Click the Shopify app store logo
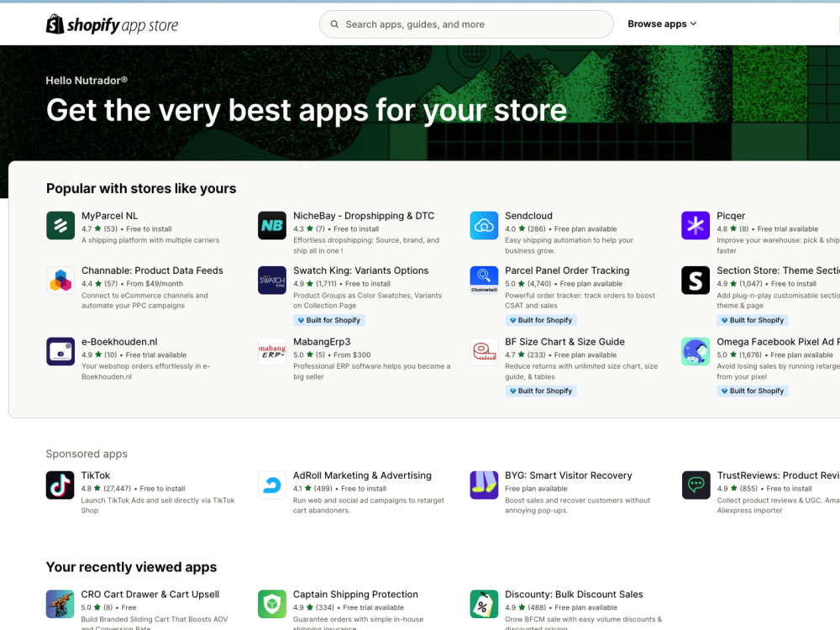This screenshot has width=840, height=630. click(x=112, y=24)
